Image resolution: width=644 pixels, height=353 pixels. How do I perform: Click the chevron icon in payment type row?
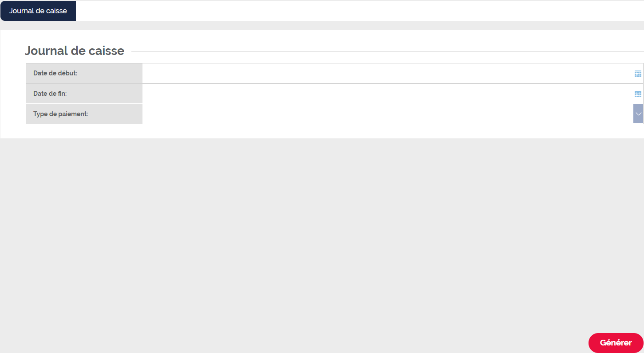pyautogui.click(x=638, y=114)
